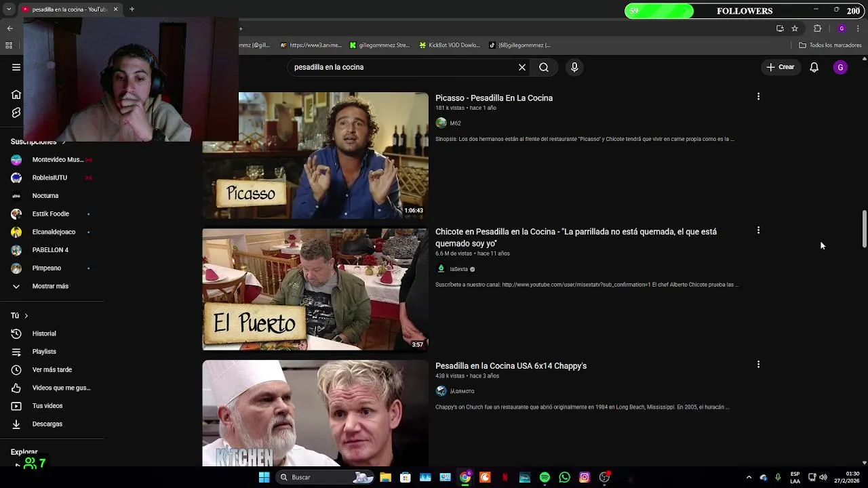Image resolution: width=868 pixels, height=488 pixels.
Task: Open volume control in system tray
Action: tap(823, 477)
